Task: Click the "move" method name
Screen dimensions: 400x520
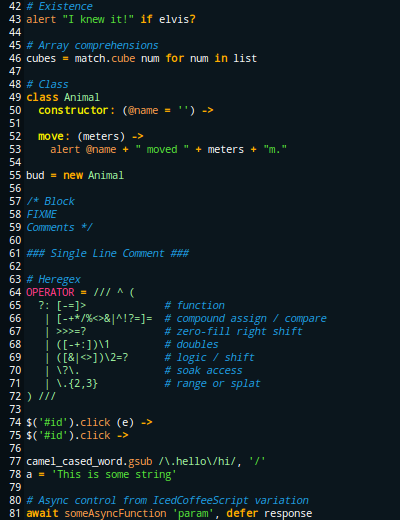Action: [x=51, y=136]
